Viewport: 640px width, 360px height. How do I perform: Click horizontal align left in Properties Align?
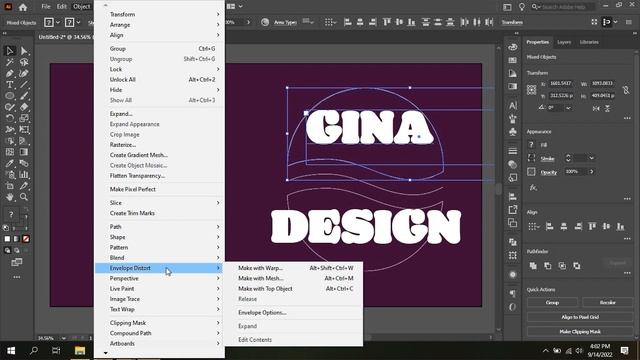pyautogui.click(x=549, y=226)
